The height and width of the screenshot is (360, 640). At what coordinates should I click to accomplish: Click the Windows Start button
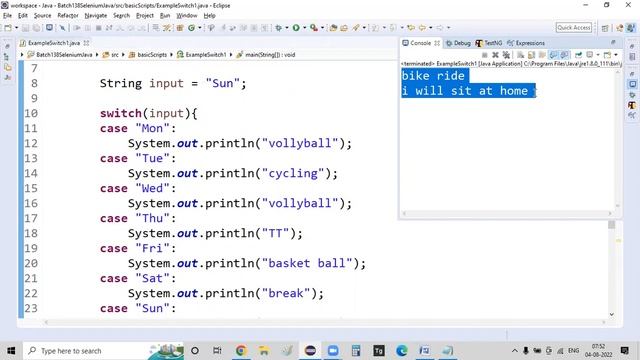(x=11, y=351)
